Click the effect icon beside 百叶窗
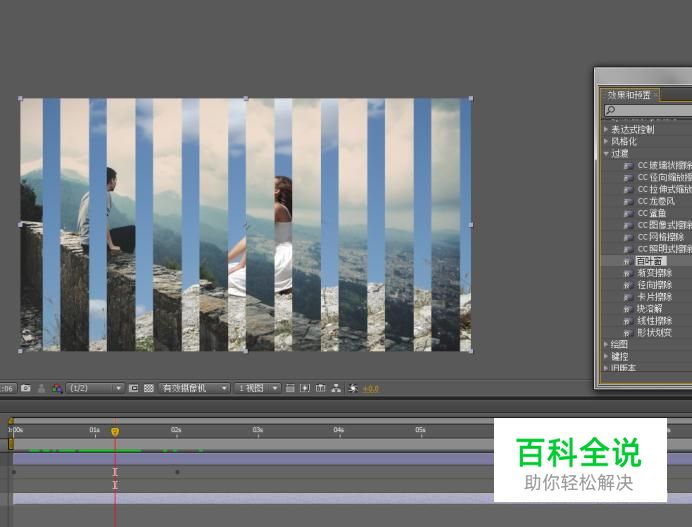 [628, 261]
